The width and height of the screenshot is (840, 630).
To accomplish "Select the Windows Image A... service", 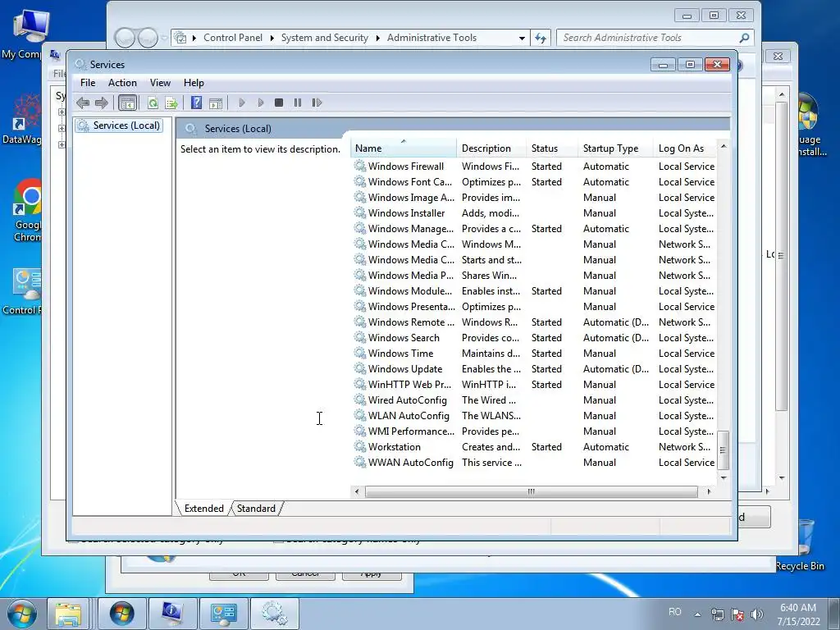I will click(x=411, y=198).
